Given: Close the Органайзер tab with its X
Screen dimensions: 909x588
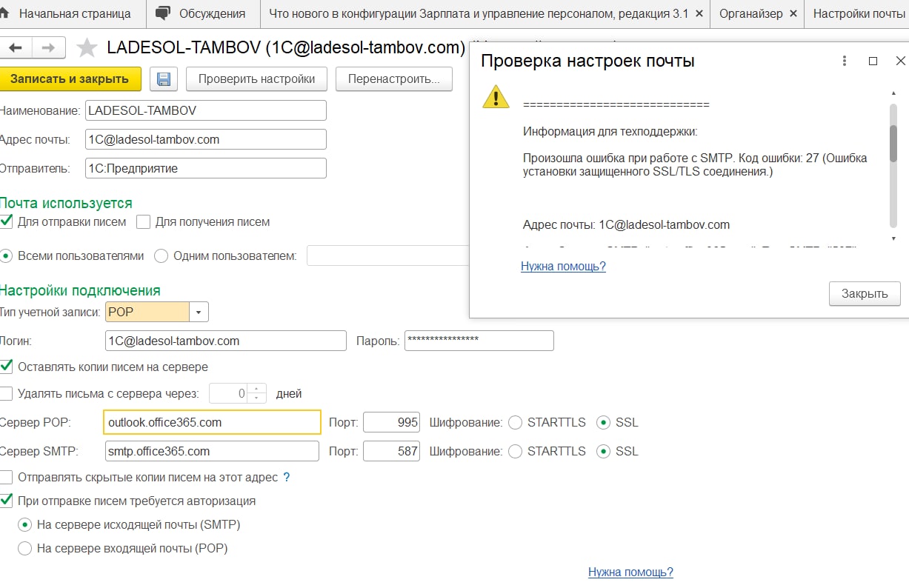Looking at the screenshot, I should (x=793, y=13).
